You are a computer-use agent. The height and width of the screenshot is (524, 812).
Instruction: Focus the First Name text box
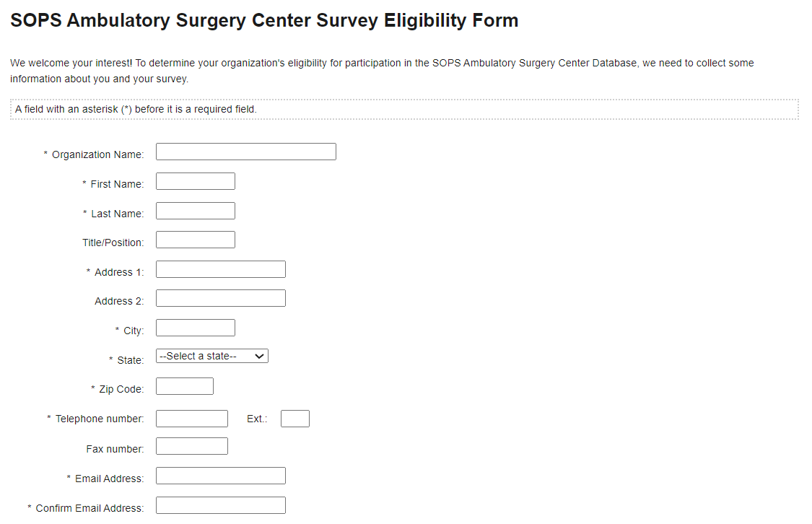[x=195, y=181]
